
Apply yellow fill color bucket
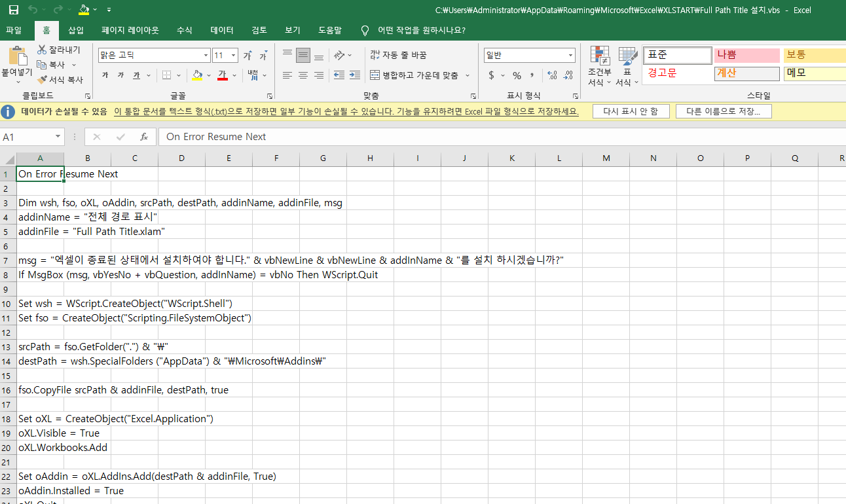[x=198, y=75]
